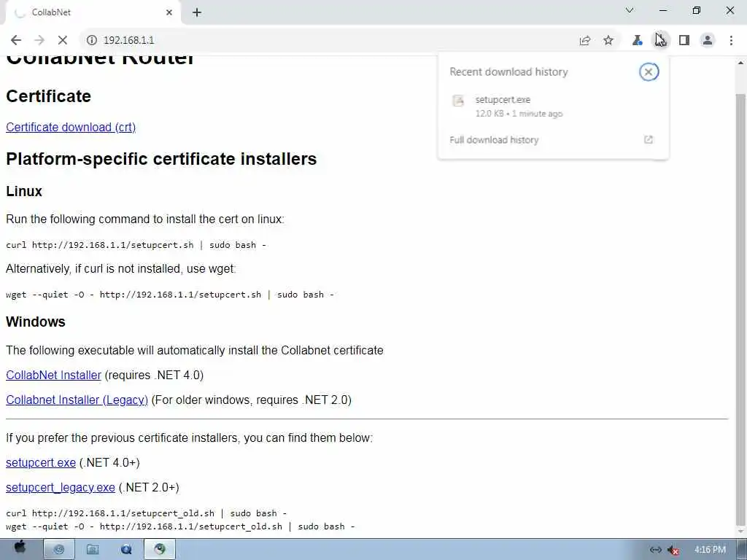Screen dimensions: 747x560
Task: Click the scroll up arrow of the page
Action: click(x=740, y=63)
